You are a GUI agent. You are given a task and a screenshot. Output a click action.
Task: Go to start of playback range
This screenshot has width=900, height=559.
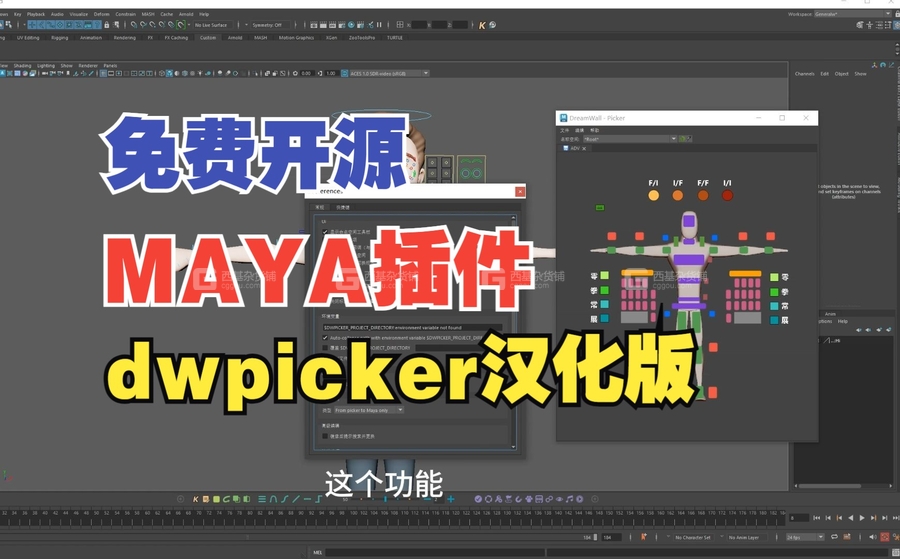point(817,518)
